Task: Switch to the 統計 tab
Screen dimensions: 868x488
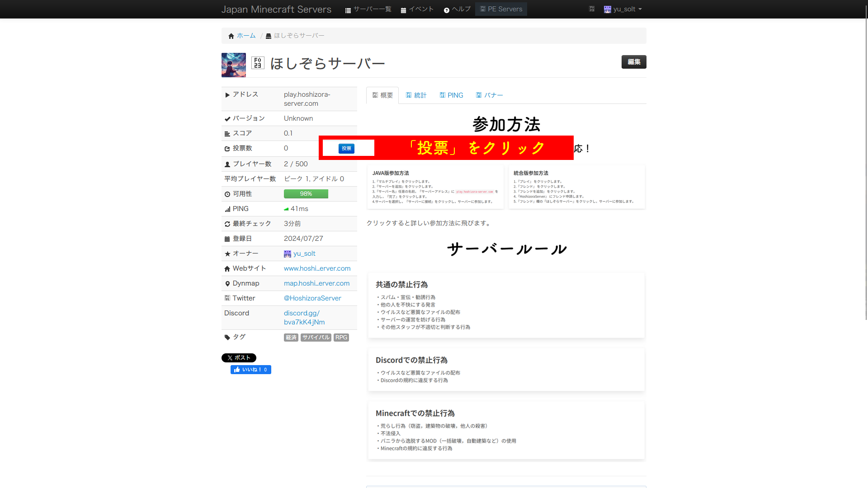Action: (x=416, y=95)
